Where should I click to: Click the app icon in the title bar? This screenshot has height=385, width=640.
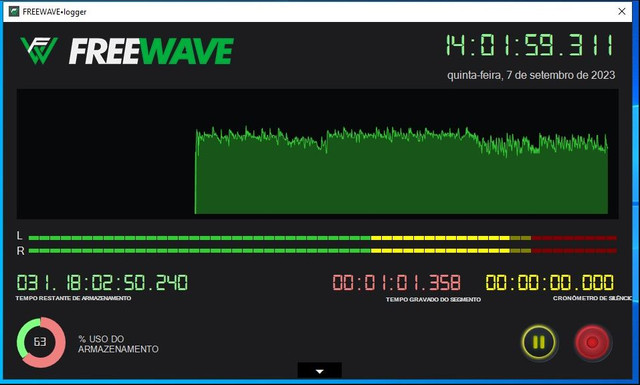coord(13,11)
